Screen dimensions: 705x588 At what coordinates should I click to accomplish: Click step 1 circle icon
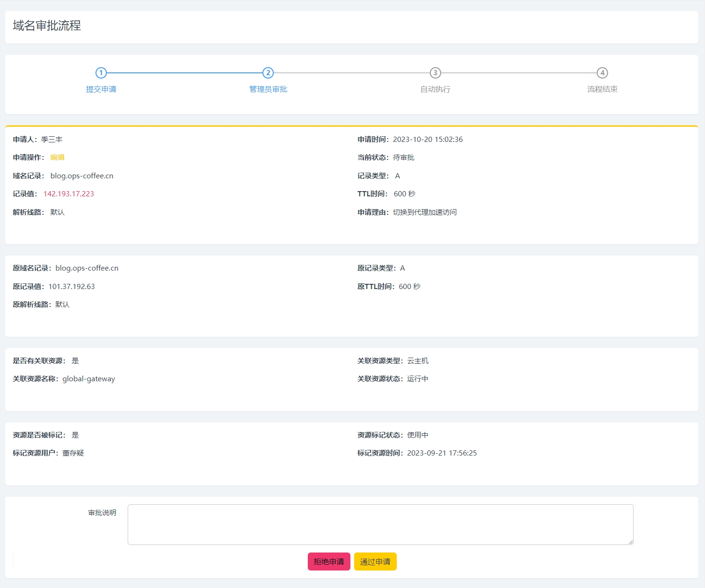tap(101, 73)
